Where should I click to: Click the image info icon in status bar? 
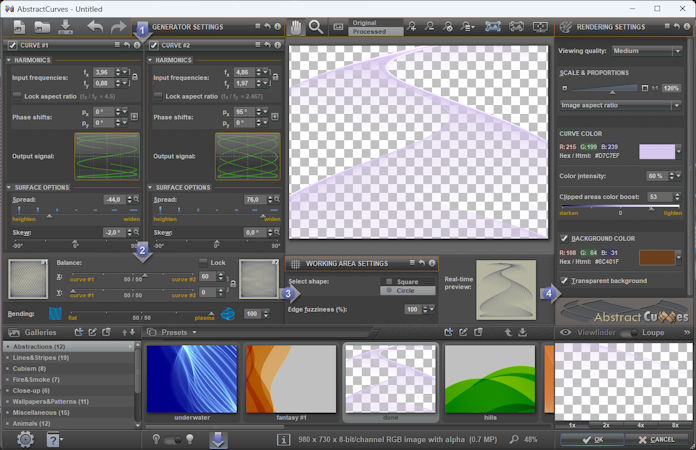pyautogui.click(x=284, y=439)
